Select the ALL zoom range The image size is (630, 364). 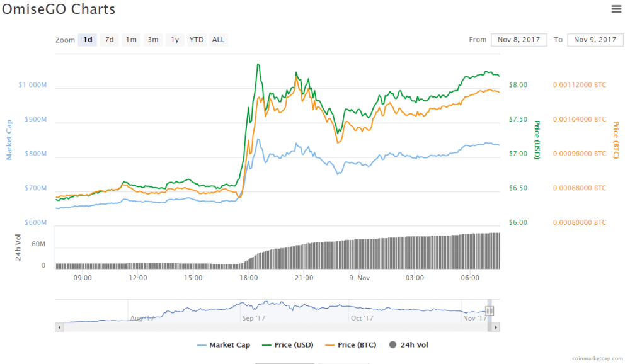218,40
